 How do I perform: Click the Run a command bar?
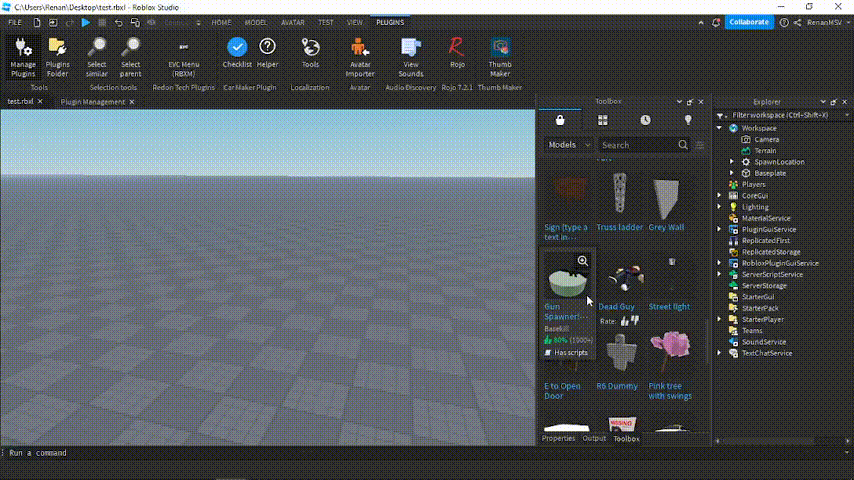(x=425, y=453)
